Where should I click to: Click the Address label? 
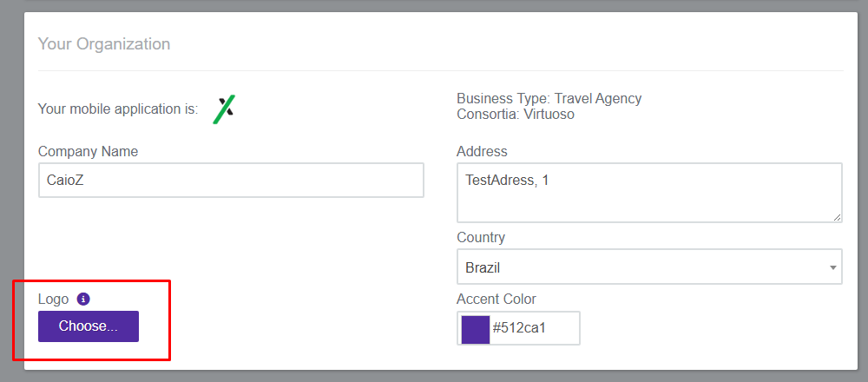[482, 151]
